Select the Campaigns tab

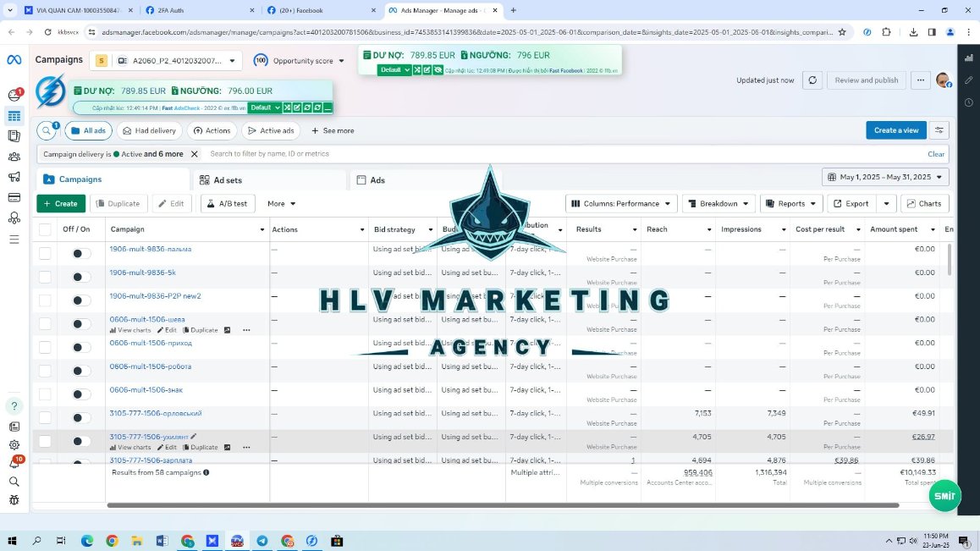(x=113, y=179)
